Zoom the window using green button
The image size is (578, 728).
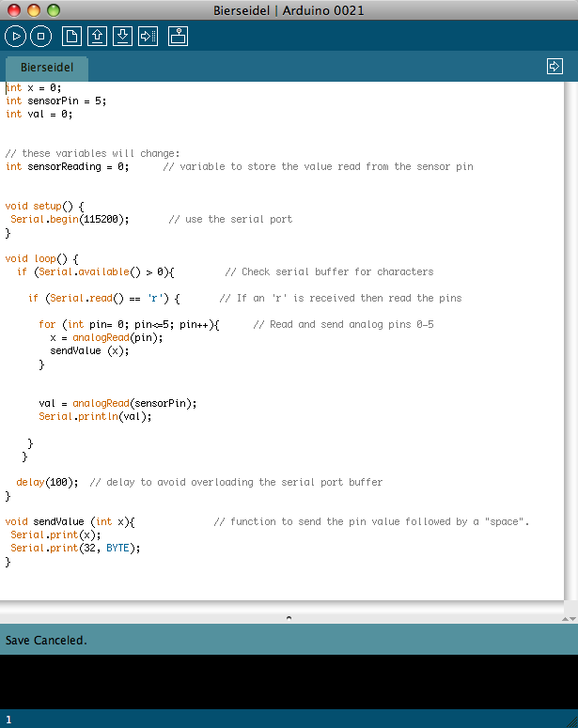(53, 10)
